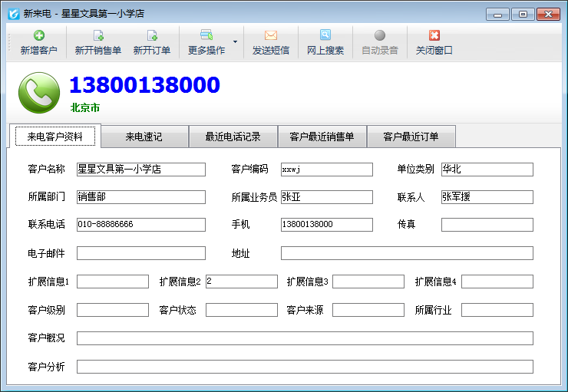Click the 更多操作 toolbar icon

206,35
